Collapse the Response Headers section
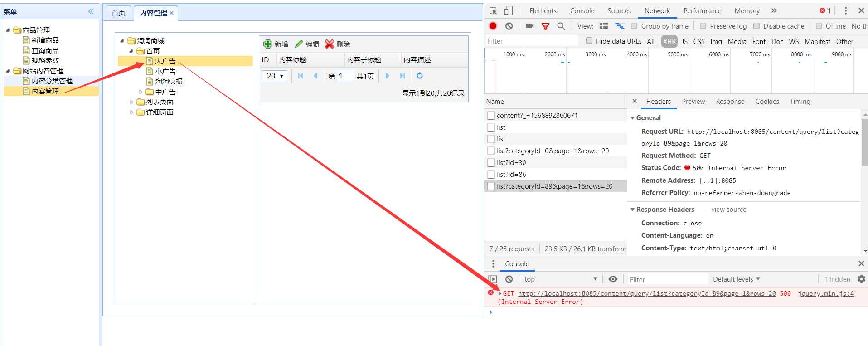 (633, 210)
